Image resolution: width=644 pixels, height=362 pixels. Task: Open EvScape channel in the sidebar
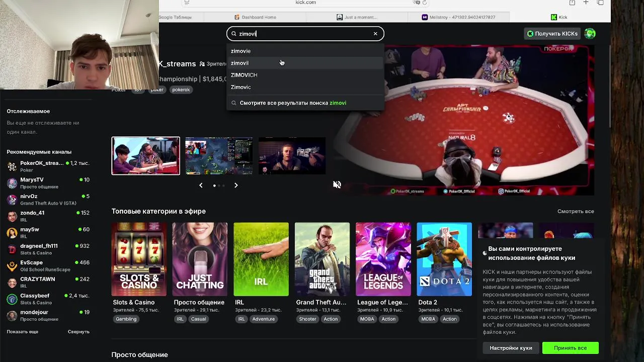click(x=48, y=265)
